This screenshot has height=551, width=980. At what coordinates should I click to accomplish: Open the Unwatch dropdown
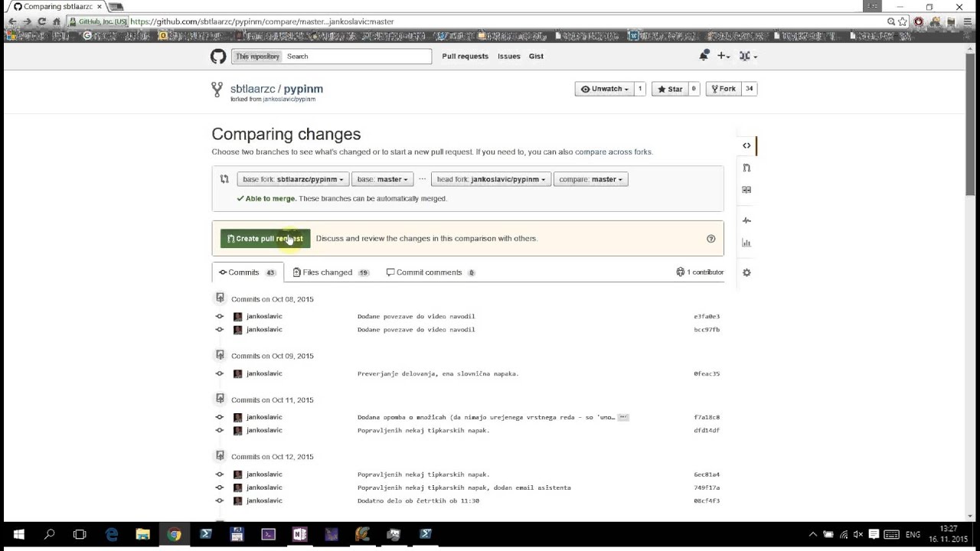coord(604,89)
